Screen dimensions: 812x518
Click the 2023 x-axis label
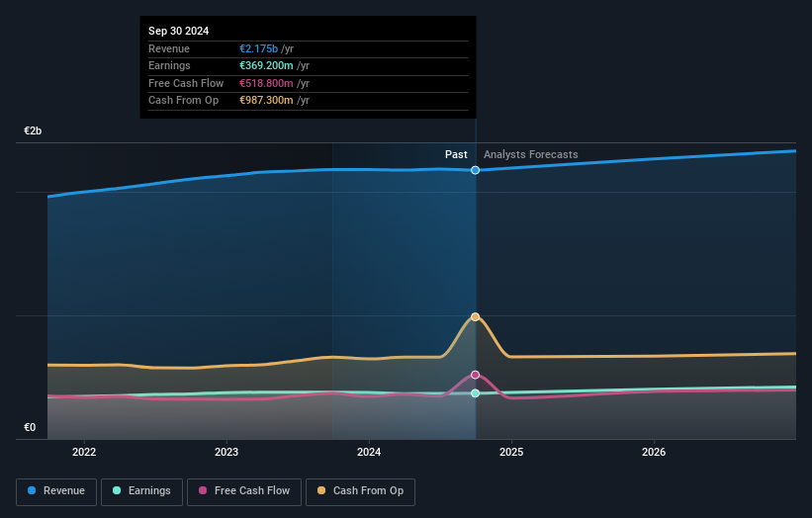226,452
